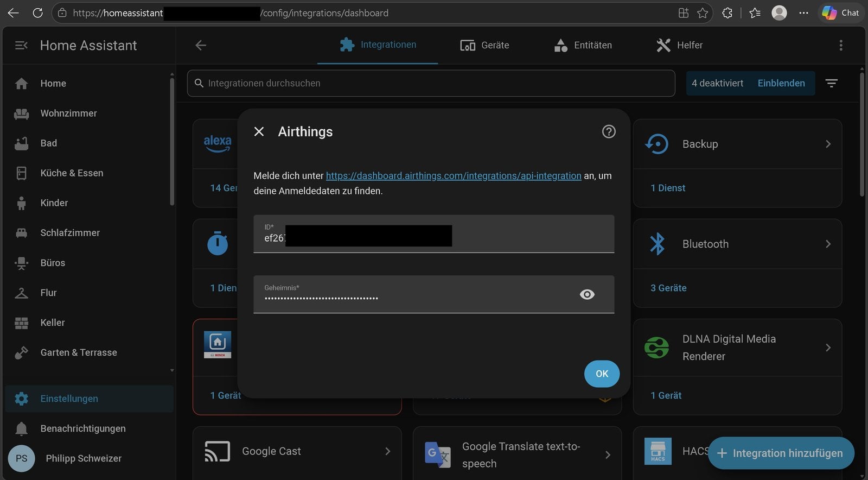The image size is (868, 480).
Task: Open the split-screen browser icon
Action: click(x=684, y=13)
